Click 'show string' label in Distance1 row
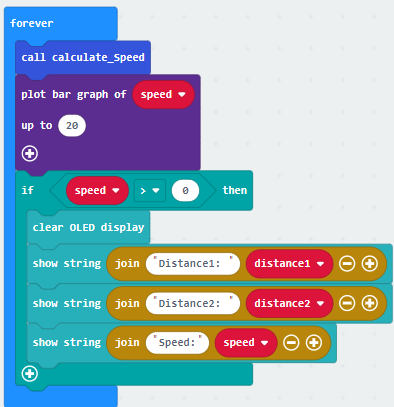 (67, 264)
